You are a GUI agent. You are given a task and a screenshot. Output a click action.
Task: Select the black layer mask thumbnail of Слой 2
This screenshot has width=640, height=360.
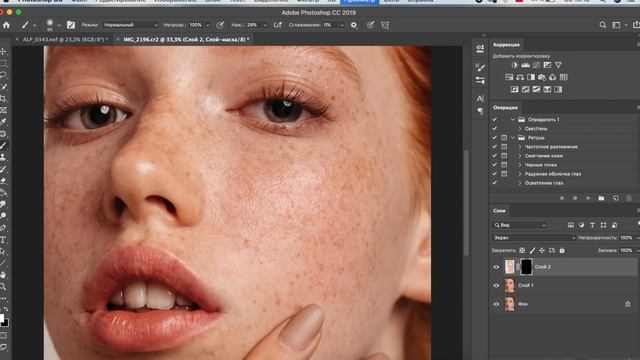527,267
